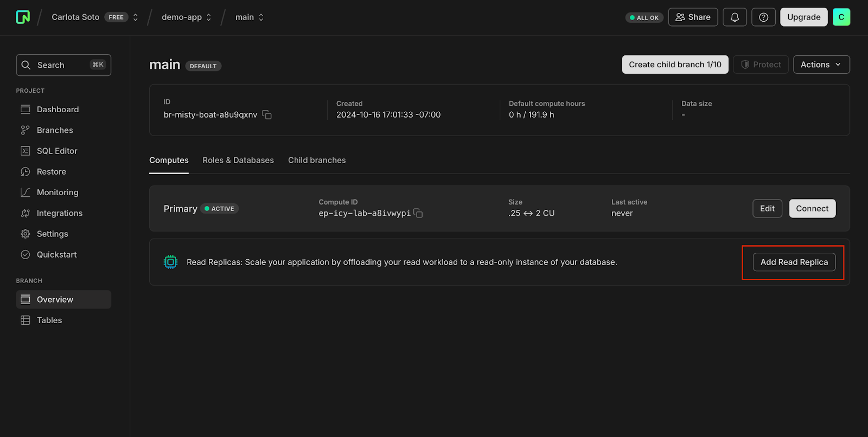Open the Actions dropdown
This screenshot has height=437, width=868.
(821, 65)
